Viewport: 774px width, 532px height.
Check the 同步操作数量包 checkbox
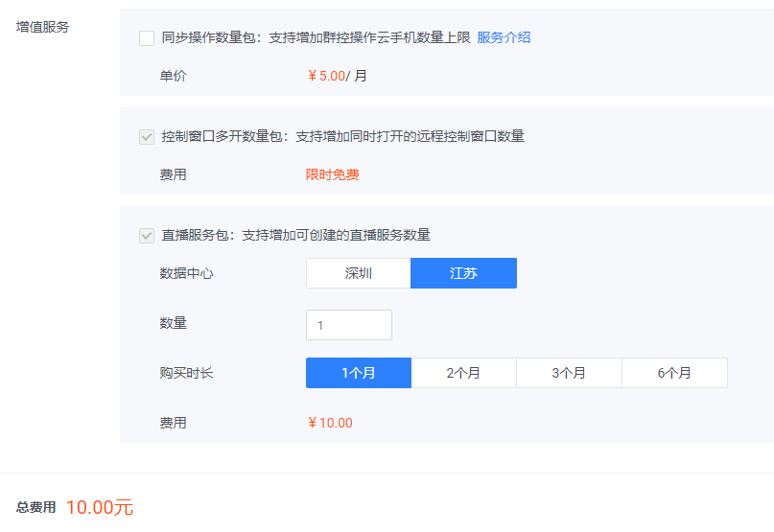(147, 38)
